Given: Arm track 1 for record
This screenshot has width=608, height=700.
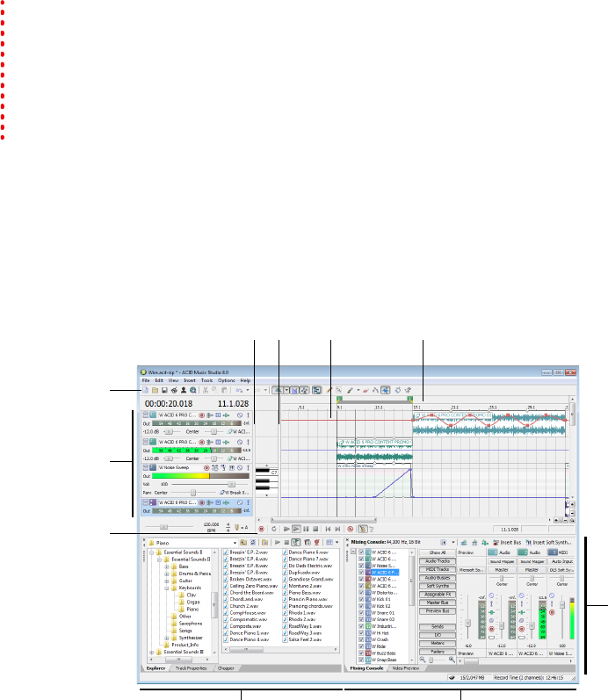Looking at the screenshot, I should tap(201, 415).
